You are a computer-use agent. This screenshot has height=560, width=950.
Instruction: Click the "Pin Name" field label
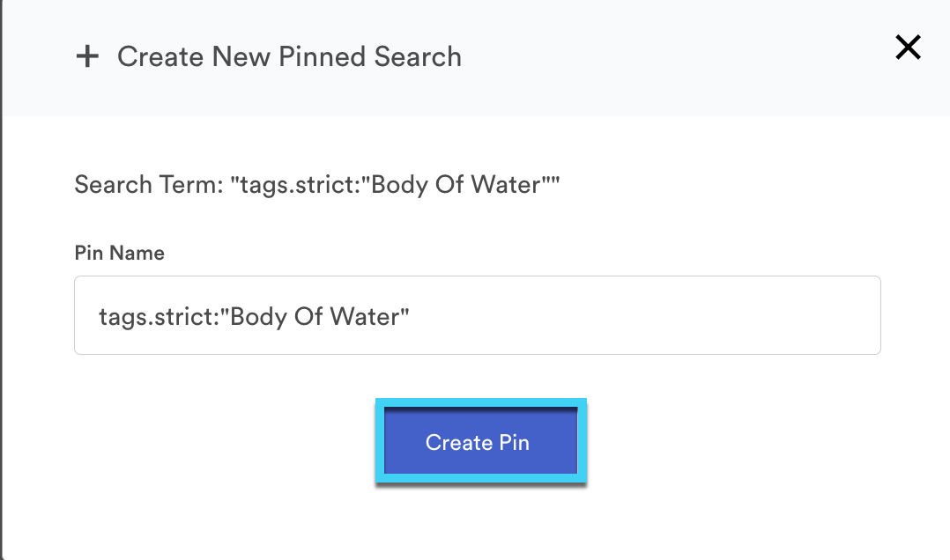[x=119, y=254]
